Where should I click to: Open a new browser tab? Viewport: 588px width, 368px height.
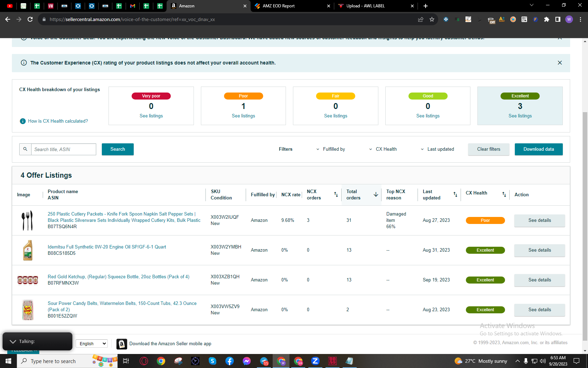pyautogui.click(x=426, y=6)
